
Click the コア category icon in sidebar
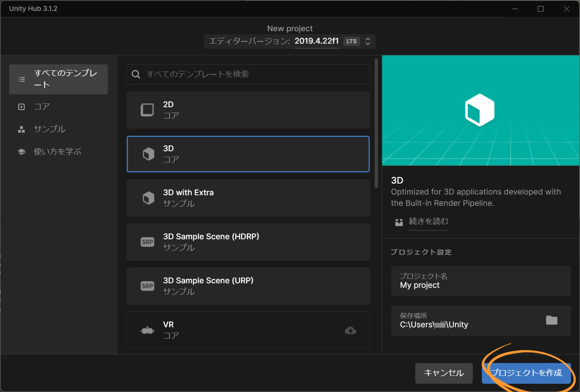(x=21, y=106)
